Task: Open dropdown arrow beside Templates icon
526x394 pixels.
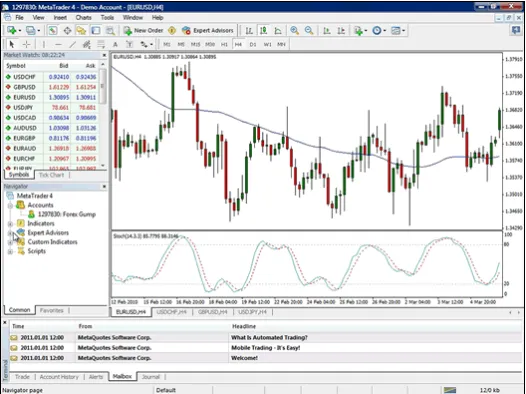Action: click(x=404, y=31)
